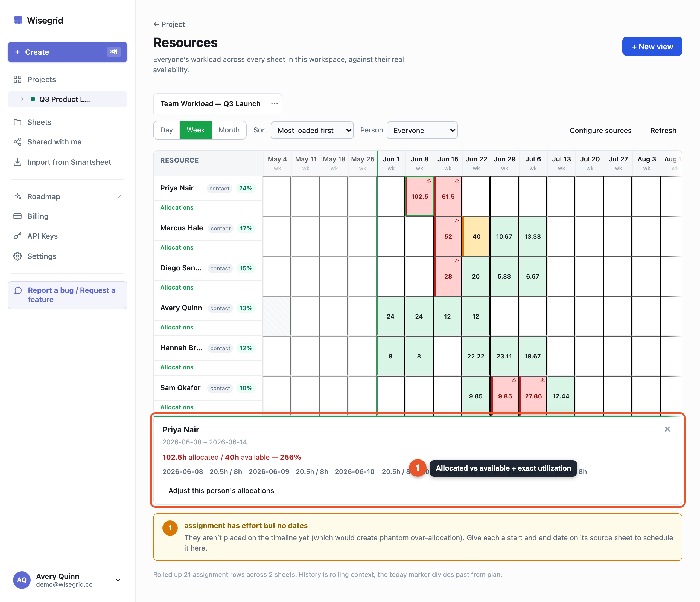
Task: Click the Refresh button
Action: [x=663, y=131]
